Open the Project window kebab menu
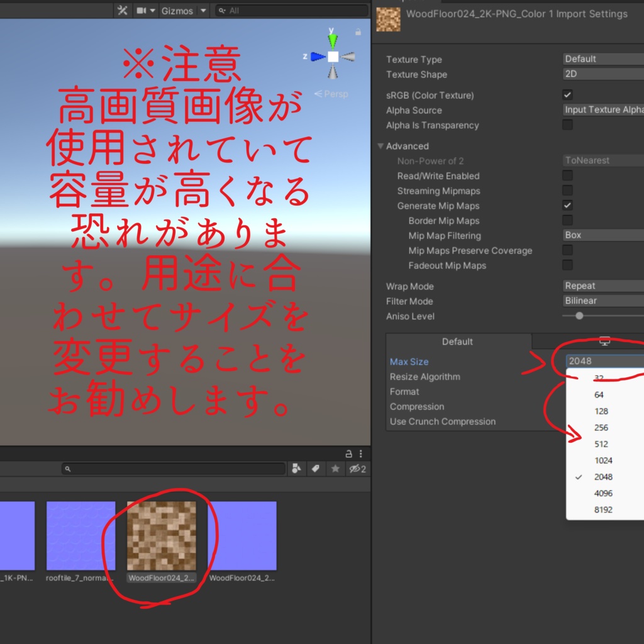 click(360, 453)
